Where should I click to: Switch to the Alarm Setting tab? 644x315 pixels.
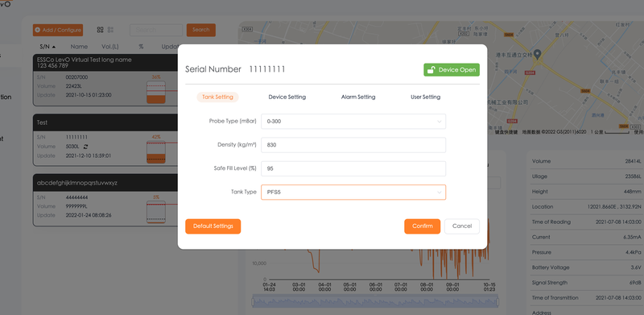coord(358,97)
